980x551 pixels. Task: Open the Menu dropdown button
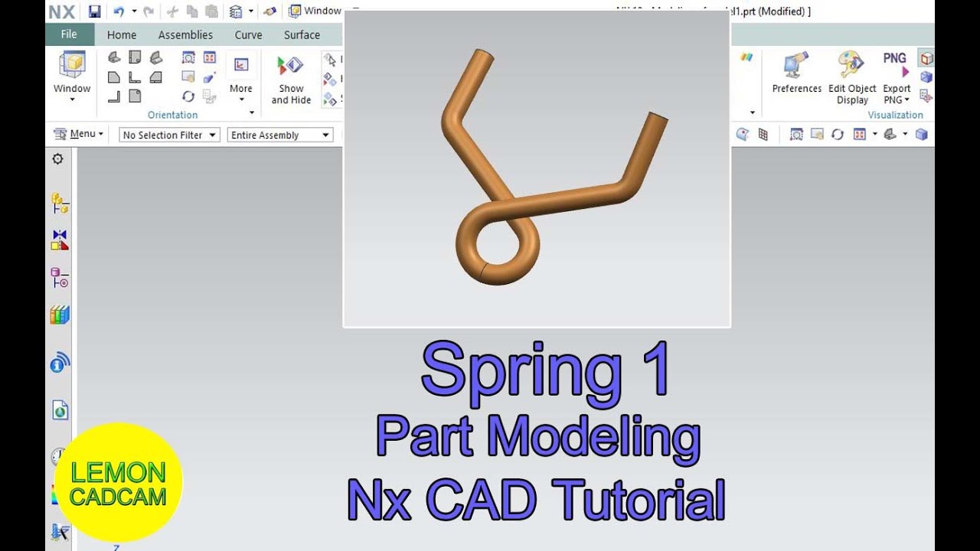78,134
